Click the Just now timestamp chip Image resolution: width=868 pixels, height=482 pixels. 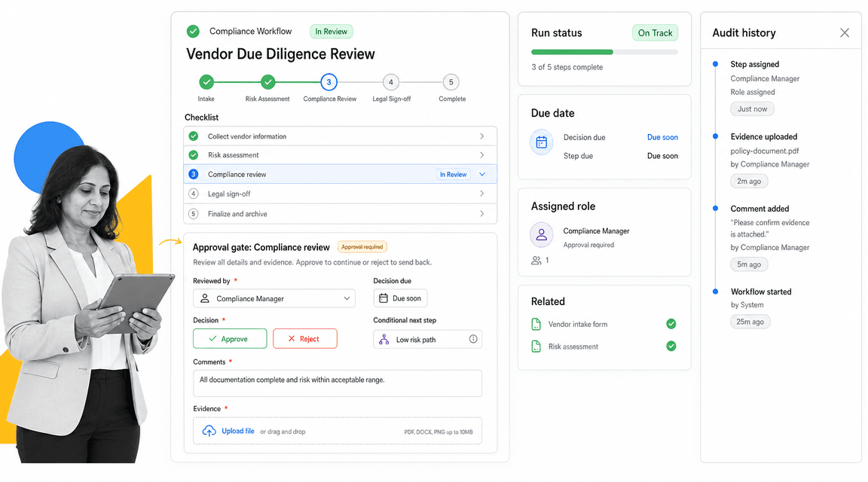pyautogui.click(x=752, y=109)
